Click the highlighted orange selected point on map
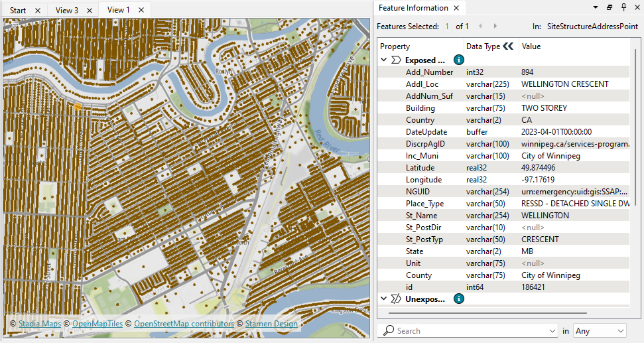This screenshot has width=644, height=343. tap(78, 107)
